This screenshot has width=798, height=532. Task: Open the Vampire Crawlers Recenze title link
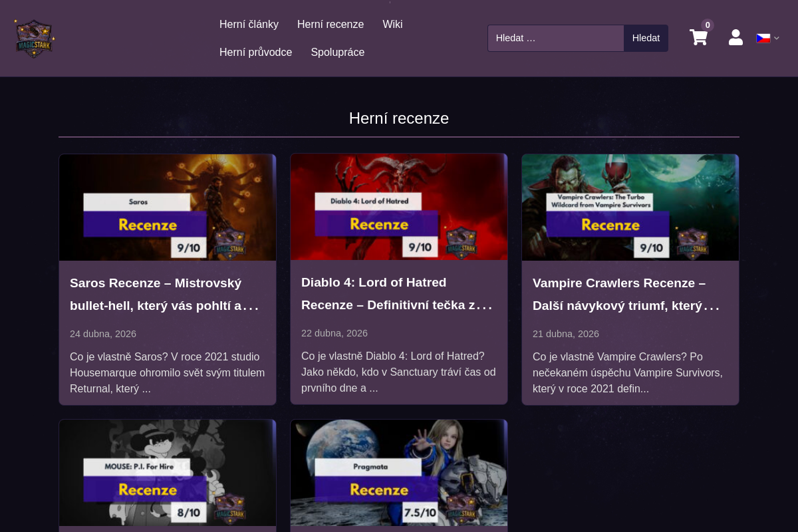click(626, 295)
